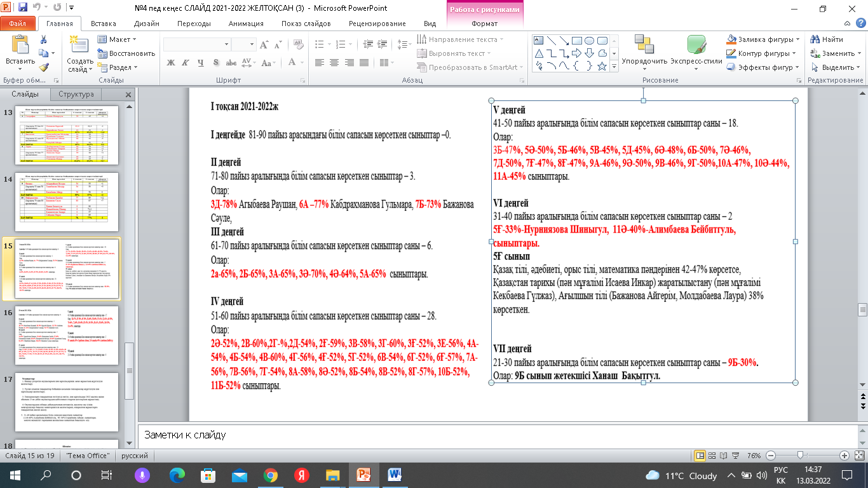Open the Вставка ribbon tab
This screenshot has height=488, width=868.
pos(103,24)
